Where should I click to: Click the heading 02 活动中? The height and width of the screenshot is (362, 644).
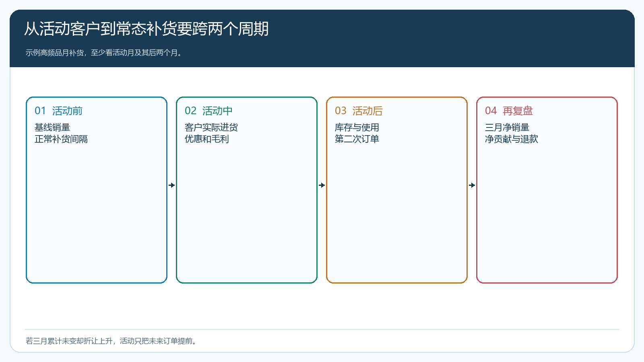click(x=208, y=111)
